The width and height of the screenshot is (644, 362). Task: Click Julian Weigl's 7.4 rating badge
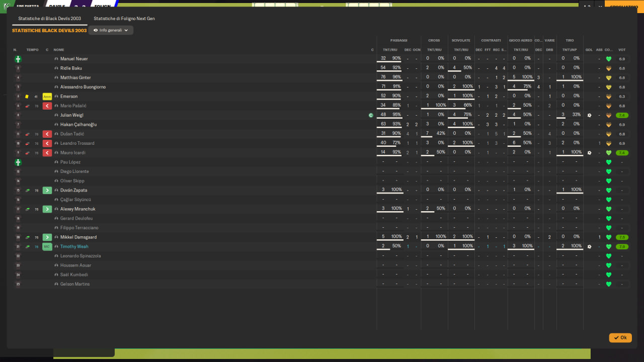click(x=622, y=115)
